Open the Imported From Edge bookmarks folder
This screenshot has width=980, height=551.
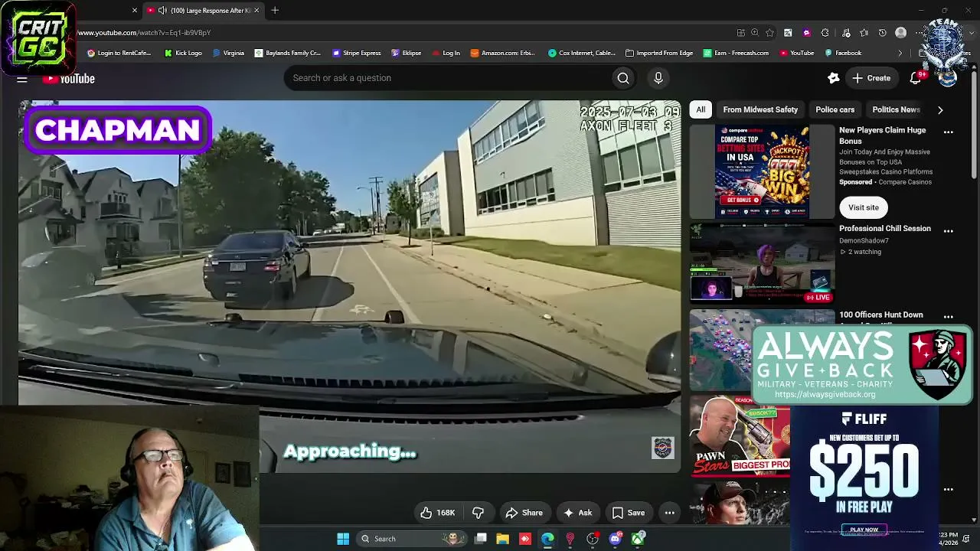point(659,54)
